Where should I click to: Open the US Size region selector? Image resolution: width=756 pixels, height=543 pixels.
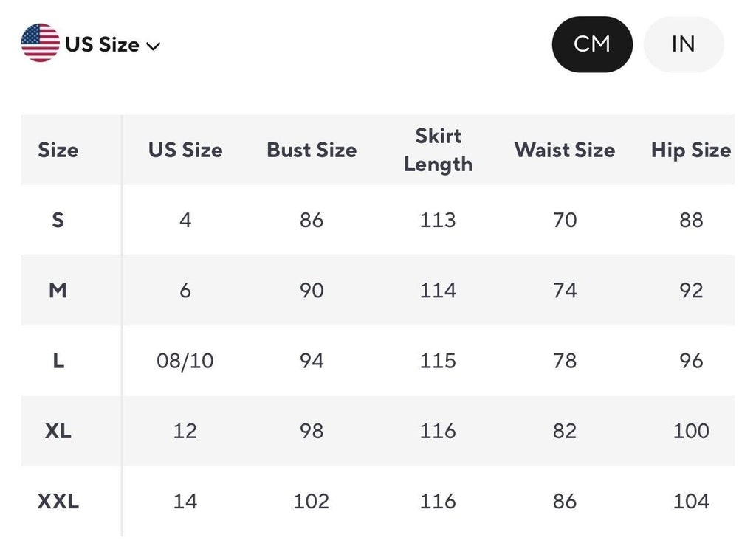tap(91, 44)
